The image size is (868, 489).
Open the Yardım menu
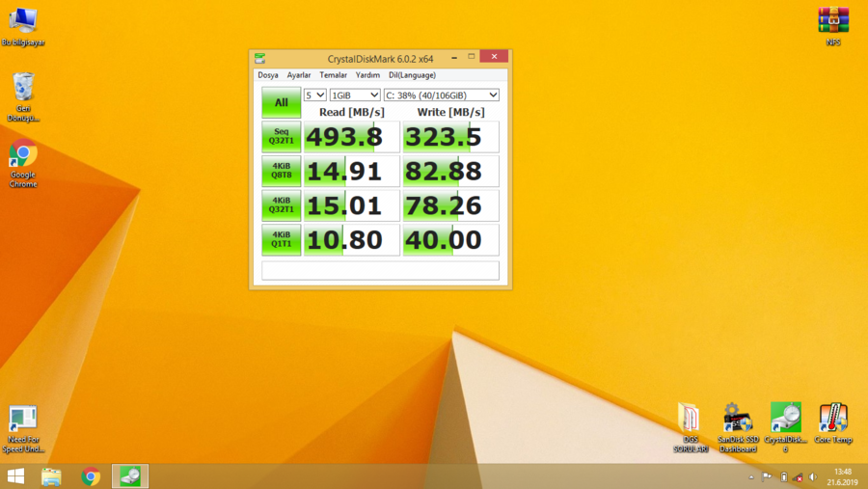367,75
